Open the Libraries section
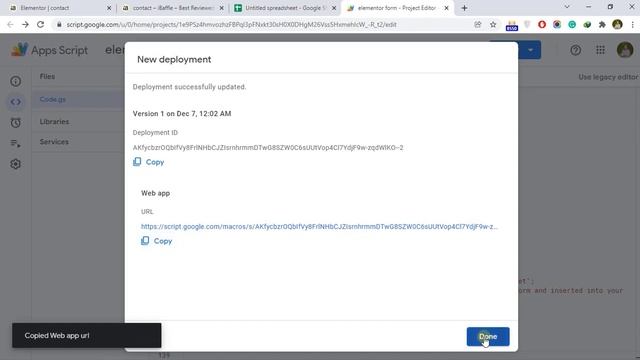The image size is (640, 360). click(54, 122)
